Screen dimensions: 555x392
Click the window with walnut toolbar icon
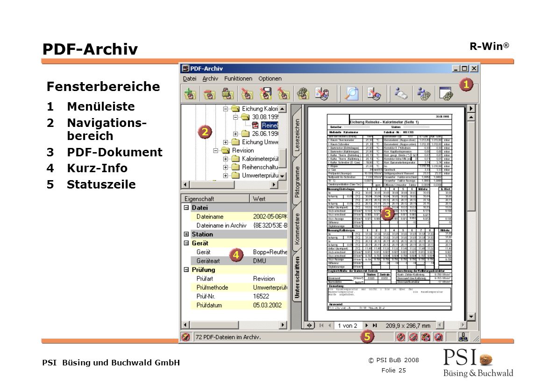click(446, 94)
